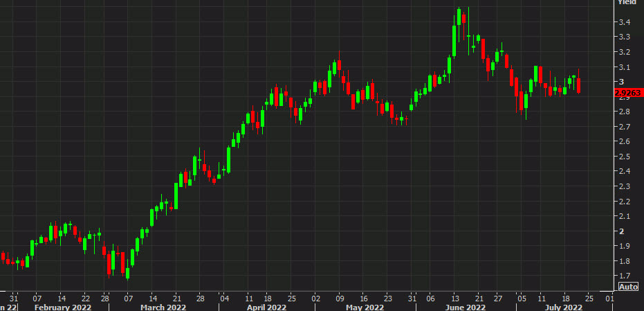The width and height of the screenshot is (644, 311).
Task: Click the 3.2 yield axis label
Action: 625,52
